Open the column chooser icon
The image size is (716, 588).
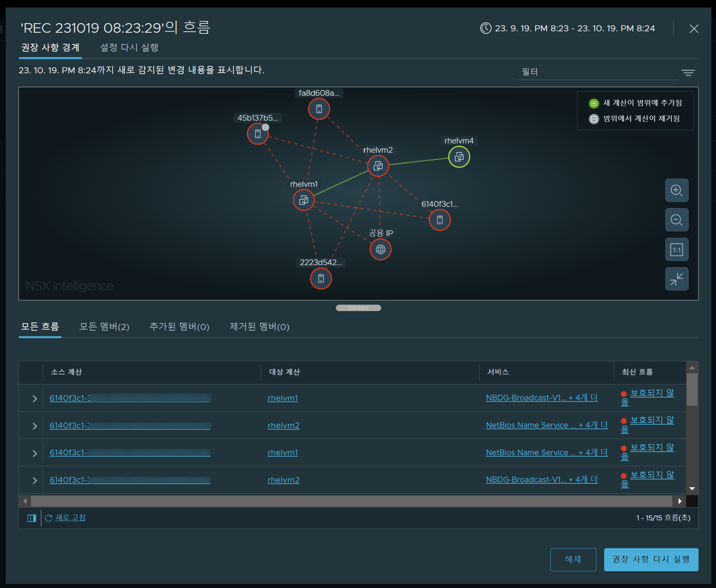coord(32,518)
